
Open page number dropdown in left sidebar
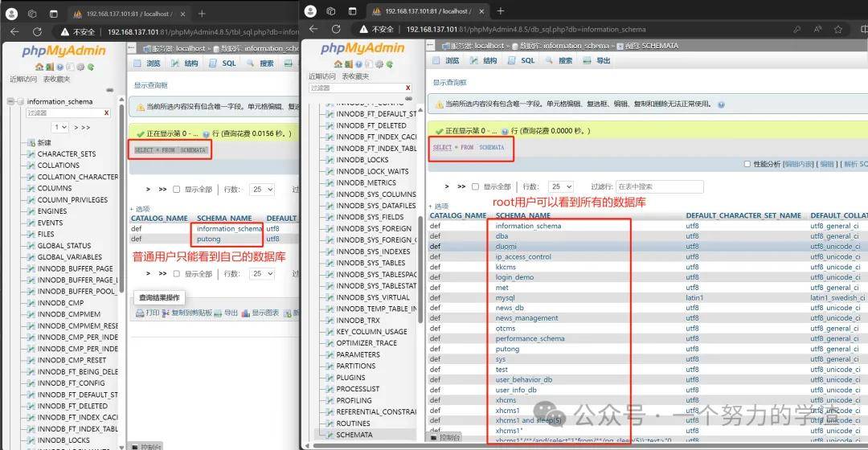(x=59, y=127)
